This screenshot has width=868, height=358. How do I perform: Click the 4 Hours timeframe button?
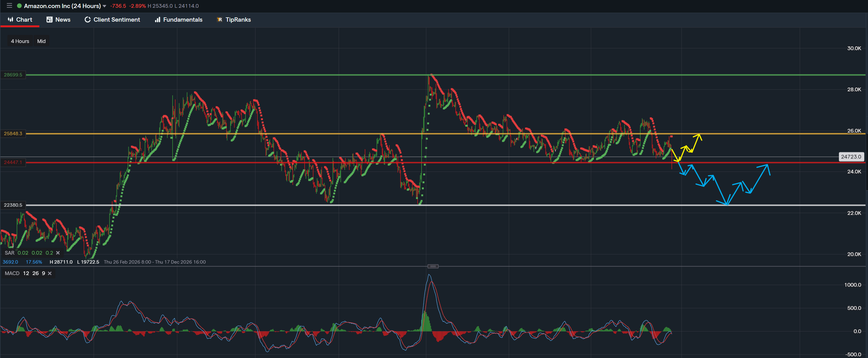20,41
